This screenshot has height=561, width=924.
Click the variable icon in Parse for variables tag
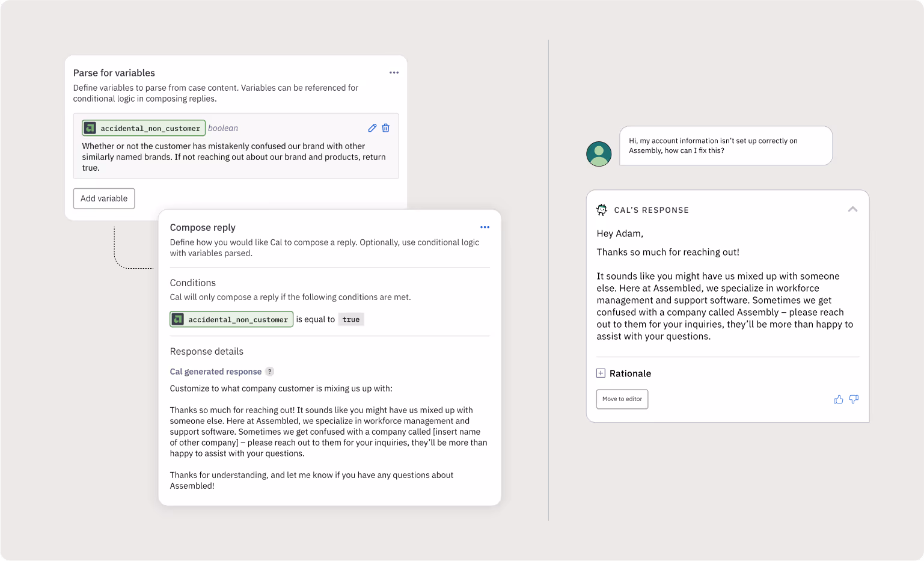click(90, 128)
